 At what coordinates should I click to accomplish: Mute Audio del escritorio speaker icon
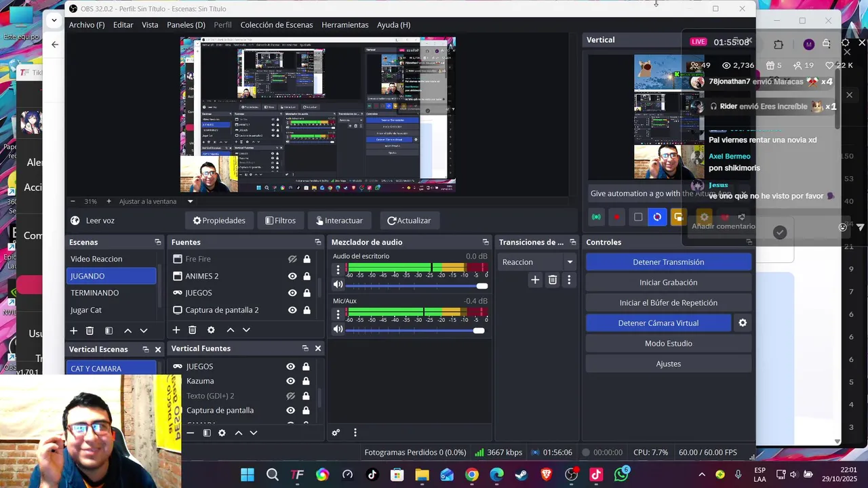click(338, 285)
